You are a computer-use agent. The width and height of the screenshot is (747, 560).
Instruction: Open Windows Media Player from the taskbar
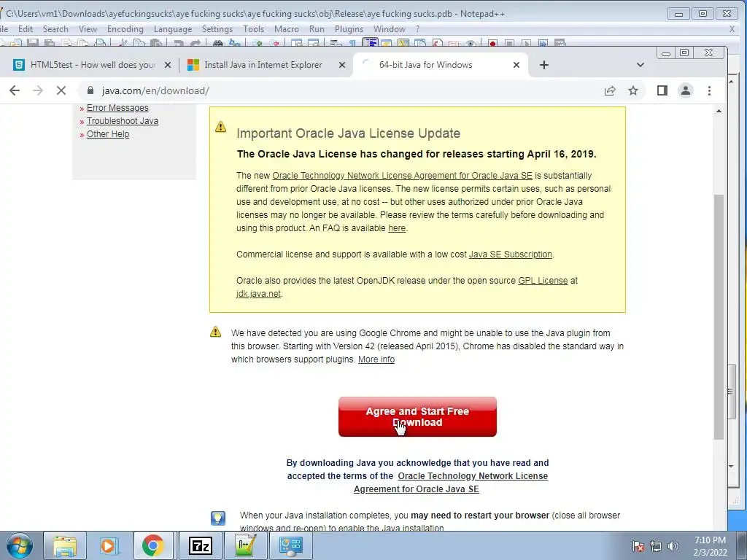tap(109, 545)
